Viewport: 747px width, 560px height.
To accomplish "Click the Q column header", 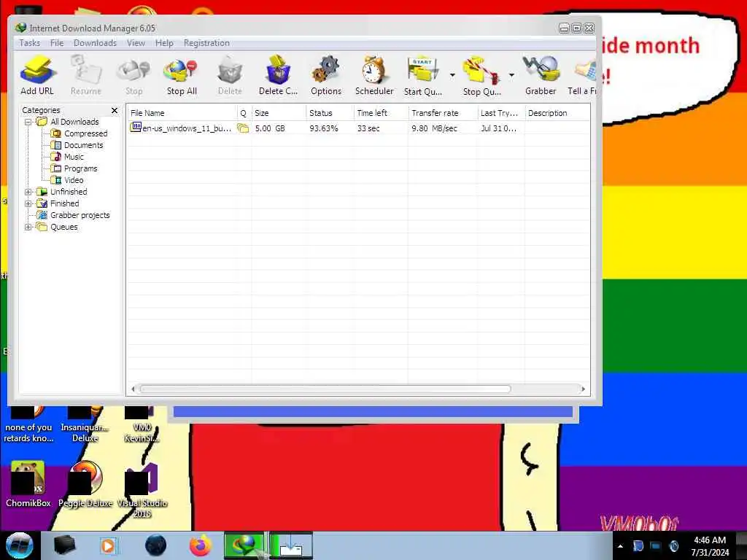I will [x=244, y=113].
